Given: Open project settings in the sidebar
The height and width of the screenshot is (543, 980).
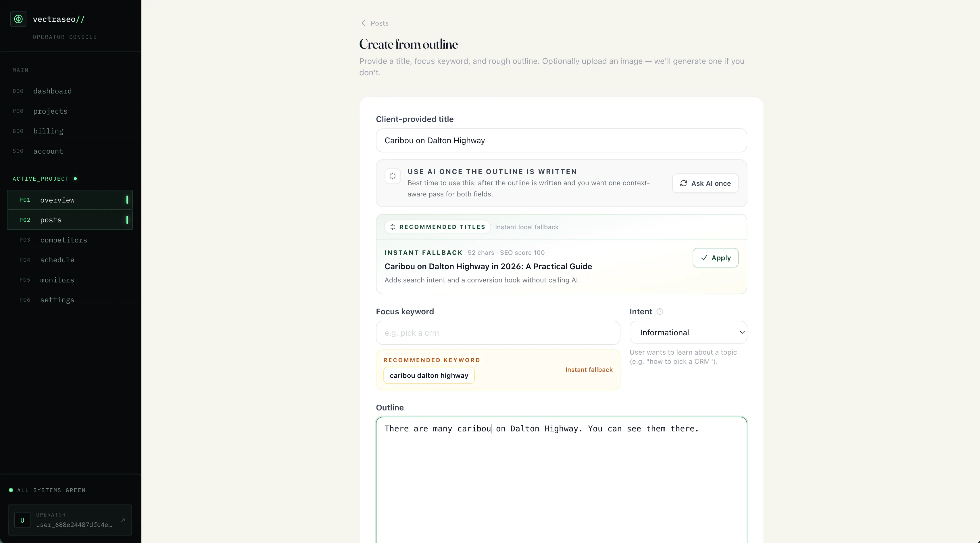Looking at the screenshot, I should pos(70,300).
